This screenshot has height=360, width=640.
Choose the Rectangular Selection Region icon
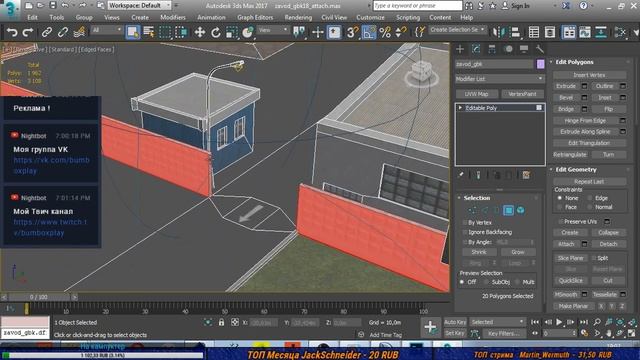(x=165, y=32)
